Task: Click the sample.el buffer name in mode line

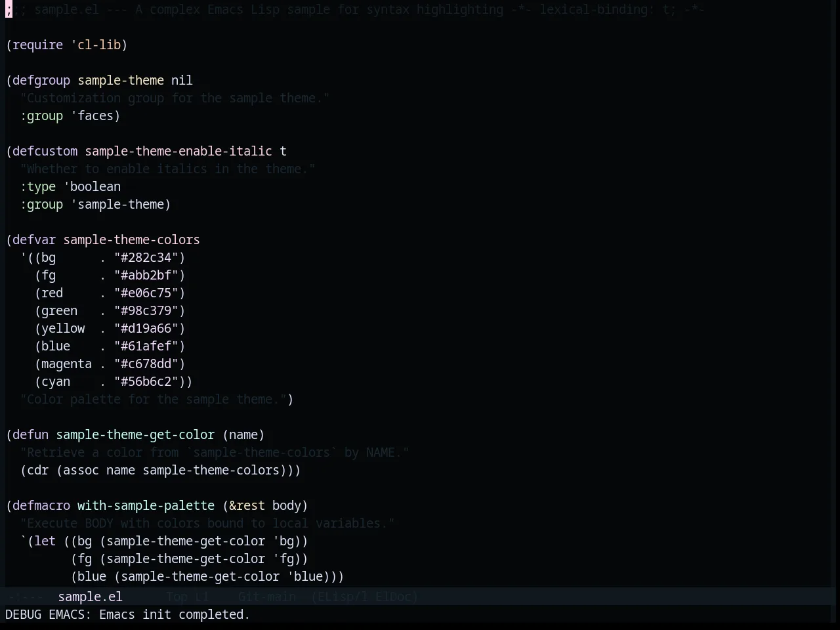Action: coord(90,597)
